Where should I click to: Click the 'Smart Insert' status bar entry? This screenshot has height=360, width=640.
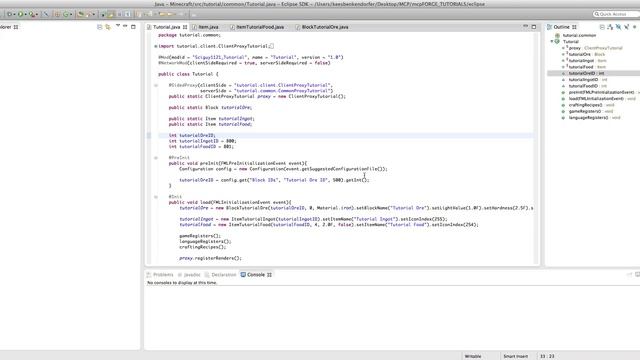tap(516, 356)
